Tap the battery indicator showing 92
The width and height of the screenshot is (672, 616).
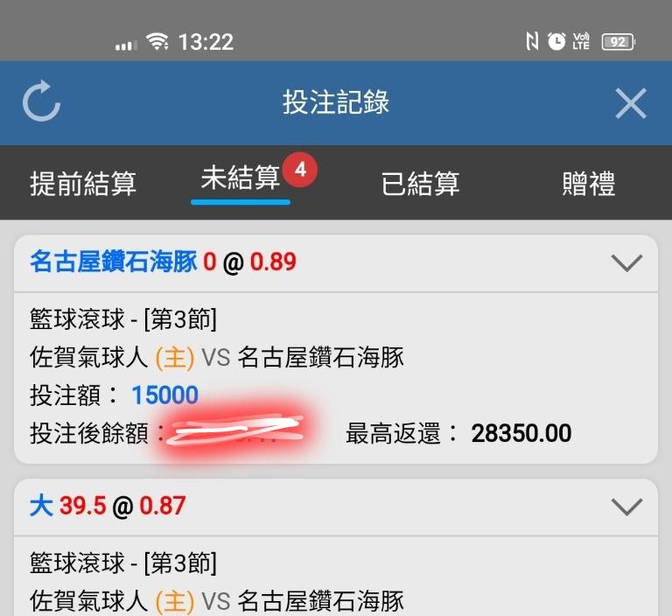click(x=618, y=42)
